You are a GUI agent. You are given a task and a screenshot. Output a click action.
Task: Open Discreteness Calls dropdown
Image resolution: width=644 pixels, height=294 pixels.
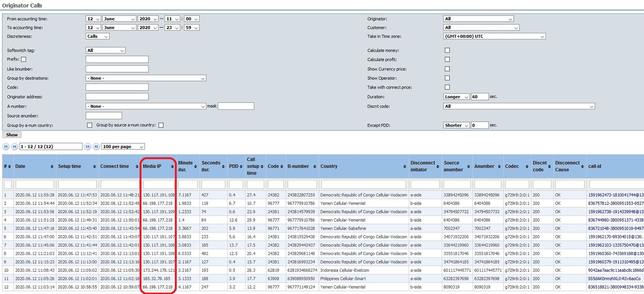(97, 36)
